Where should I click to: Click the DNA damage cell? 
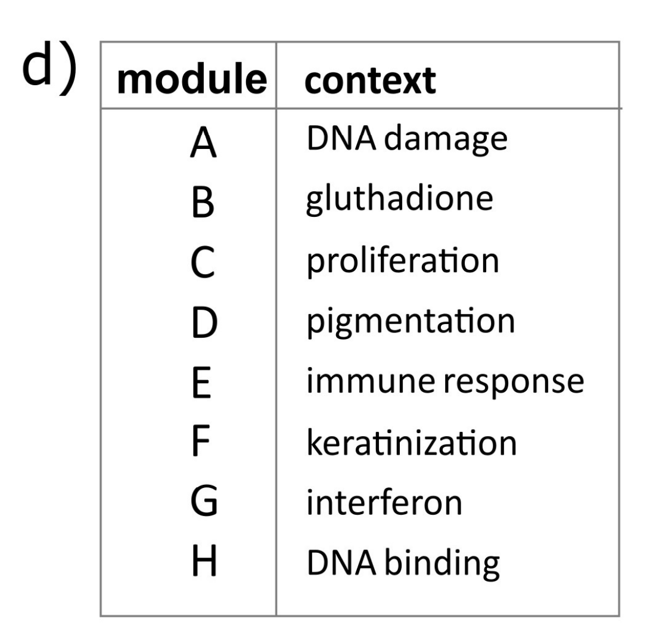(406, 139)
